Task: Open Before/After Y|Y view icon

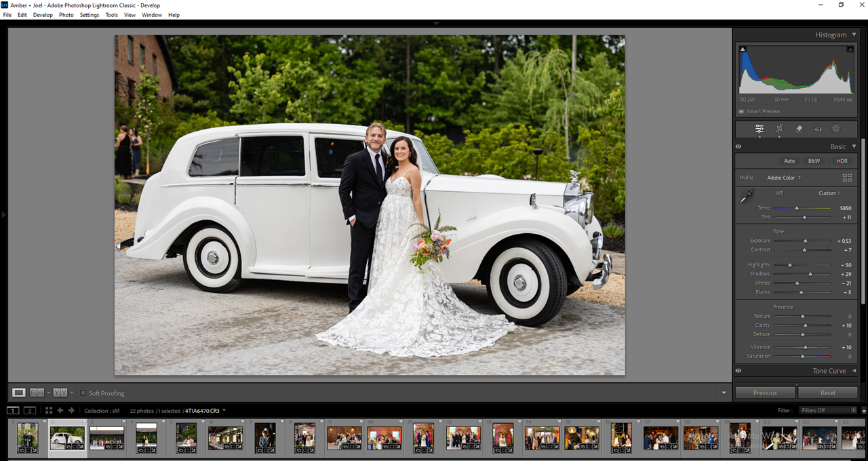Action: point(60,393)
